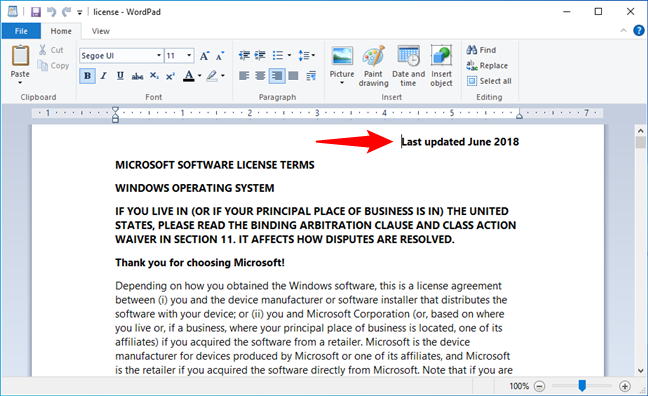Open the line spacing dropdown
This screenshot has height=396, width=648.
(307, 55)
